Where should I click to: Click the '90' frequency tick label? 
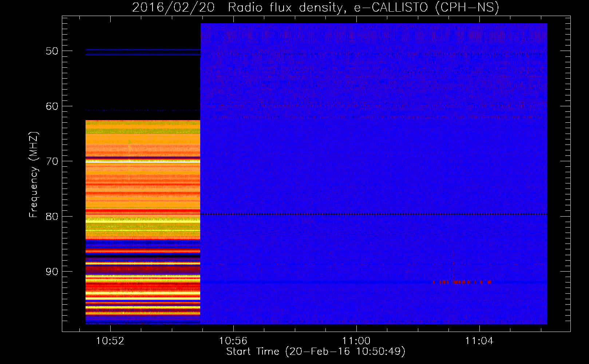pyautogui.click(x=52, y=272)
